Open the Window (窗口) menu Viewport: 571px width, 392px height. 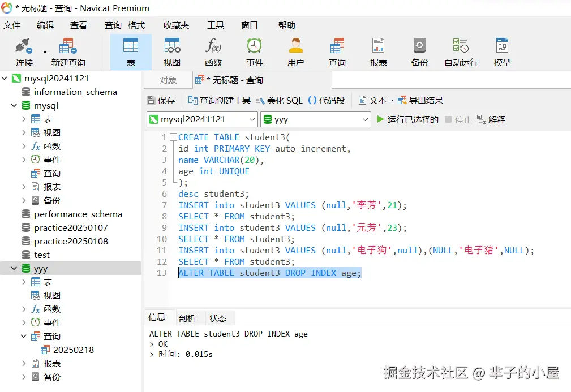click(x=250, y=25)
